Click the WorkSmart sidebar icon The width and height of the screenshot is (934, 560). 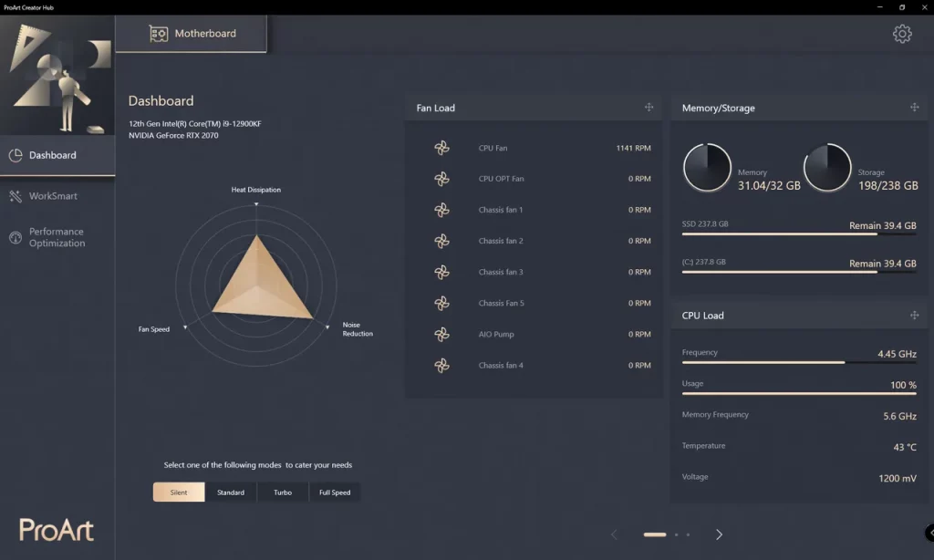click(16, 196)
